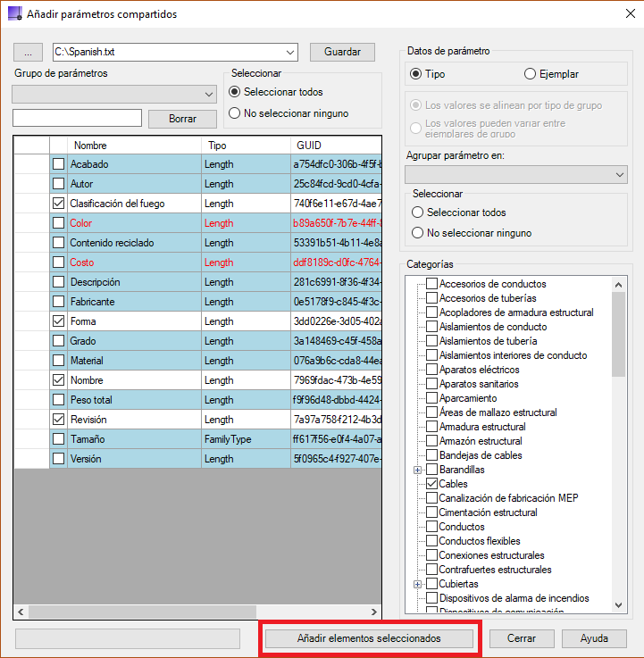The image size is (644, 658).
Task: Click the Ayuda button
Action: pos(594,638)
